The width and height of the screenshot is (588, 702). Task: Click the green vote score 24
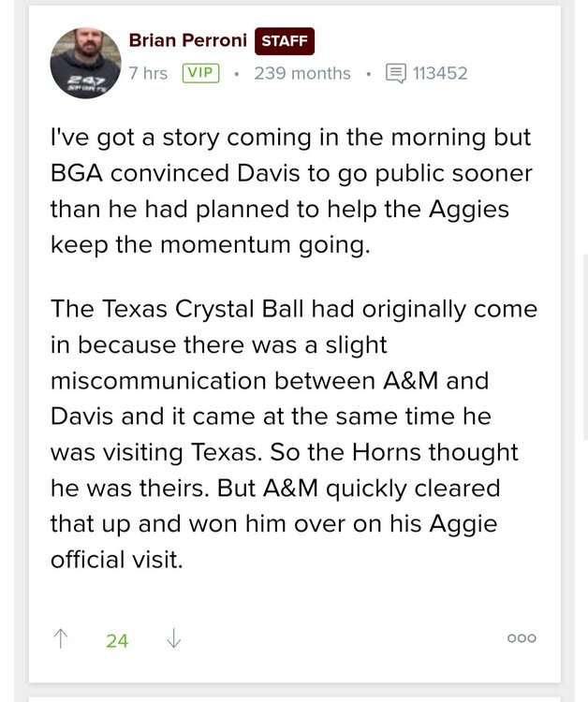point(117,640)
